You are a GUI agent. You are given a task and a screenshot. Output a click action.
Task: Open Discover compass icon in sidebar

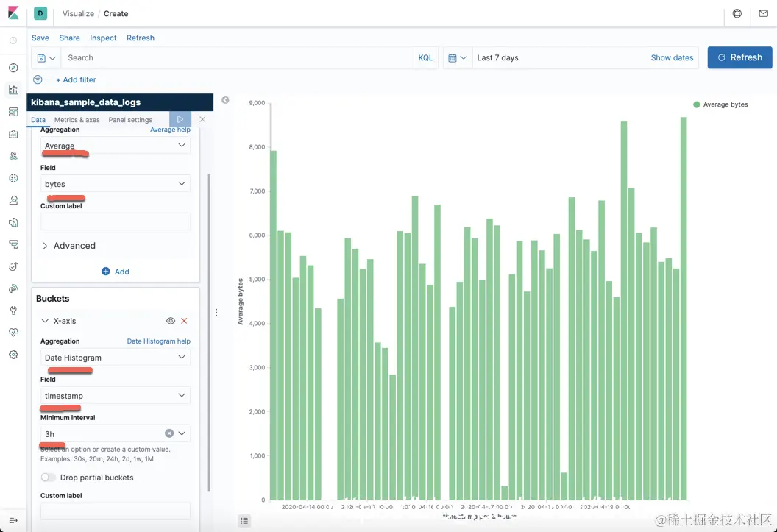click(13, 68)
